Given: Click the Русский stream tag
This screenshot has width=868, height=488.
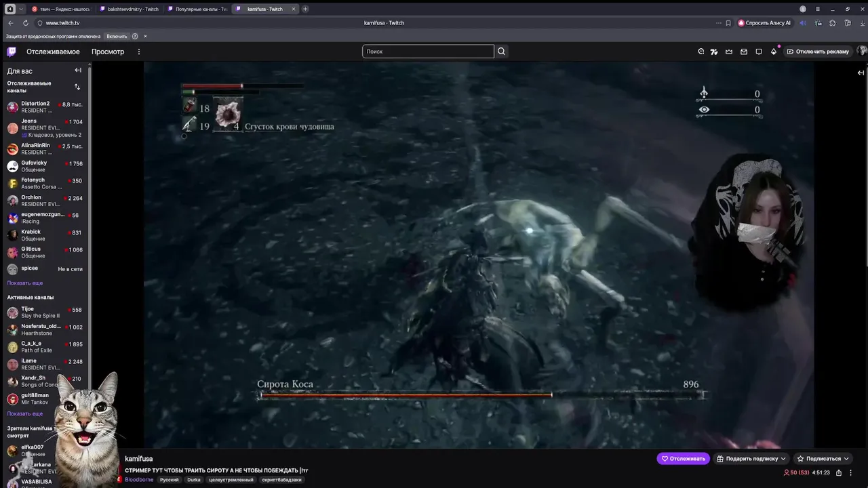Looking at the screenshot, I should [170, 480].
